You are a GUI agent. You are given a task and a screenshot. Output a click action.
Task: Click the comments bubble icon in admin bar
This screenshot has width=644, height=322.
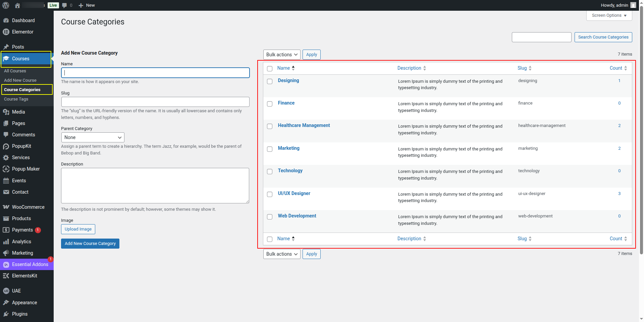(65, 5)
